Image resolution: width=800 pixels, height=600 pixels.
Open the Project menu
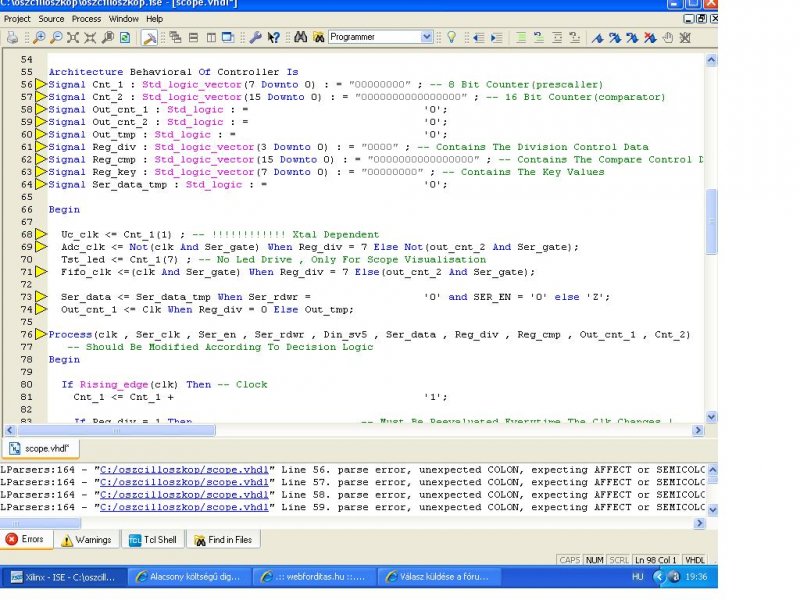click(17, 19)
